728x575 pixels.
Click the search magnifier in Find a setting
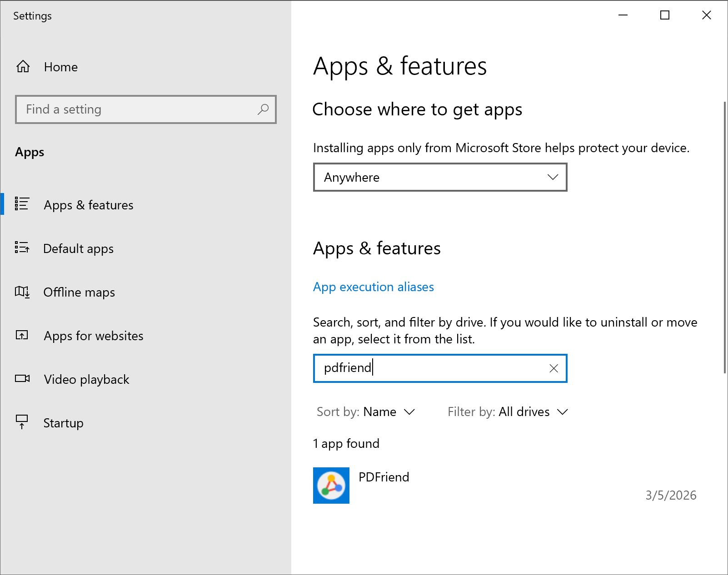[264, 109]
